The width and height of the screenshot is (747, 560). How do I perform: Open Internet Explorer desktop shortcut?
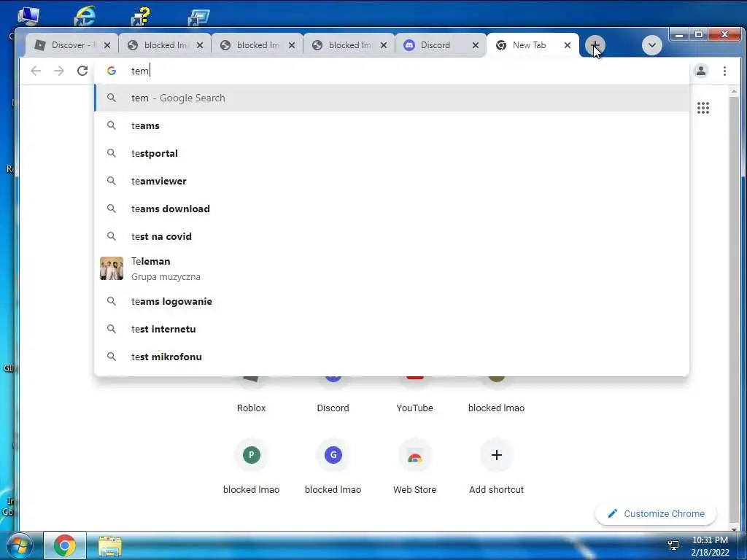tap(84, 15)
